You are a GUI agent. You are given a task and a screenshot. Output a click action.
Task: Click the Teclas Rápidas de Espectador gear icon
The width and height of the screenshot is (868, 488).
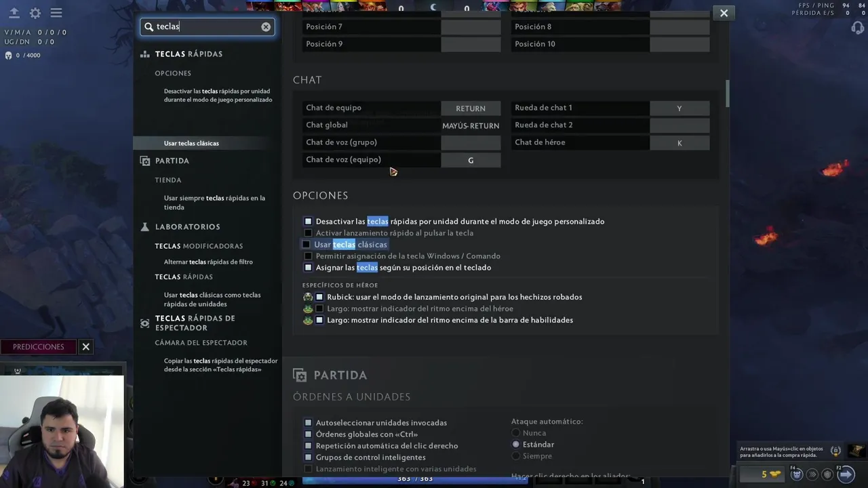pyautogui.click(x=144, y=323)
